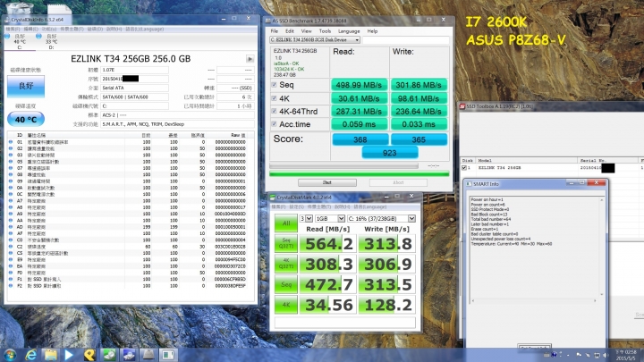Click the blue health status button
Viewport: 644px width, 362px height.
click(x=26, y=86)
